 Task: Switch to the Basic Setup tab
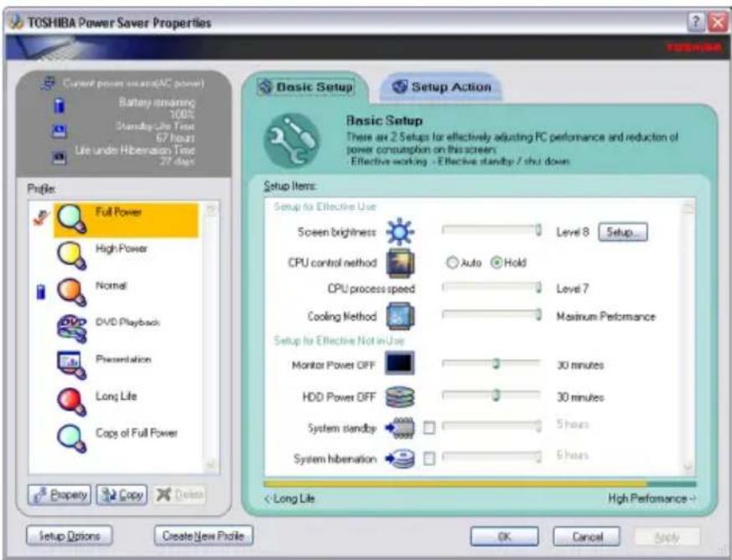[x=306, y=87]
